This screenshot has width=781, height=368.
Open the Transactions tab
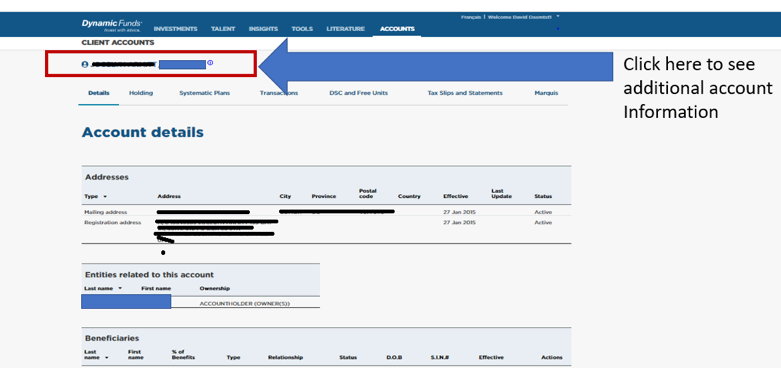tap(279, 93)
